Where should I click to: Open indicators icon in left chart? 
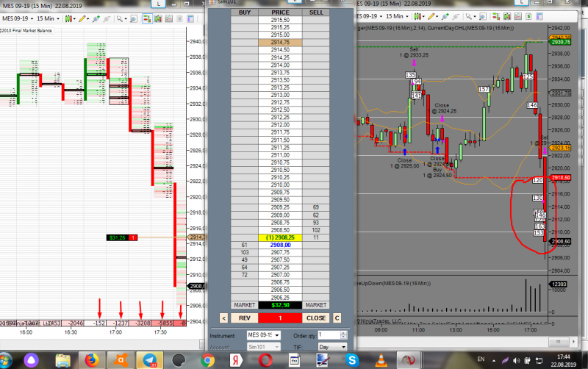pyautogui.click(x=169, y=18)
